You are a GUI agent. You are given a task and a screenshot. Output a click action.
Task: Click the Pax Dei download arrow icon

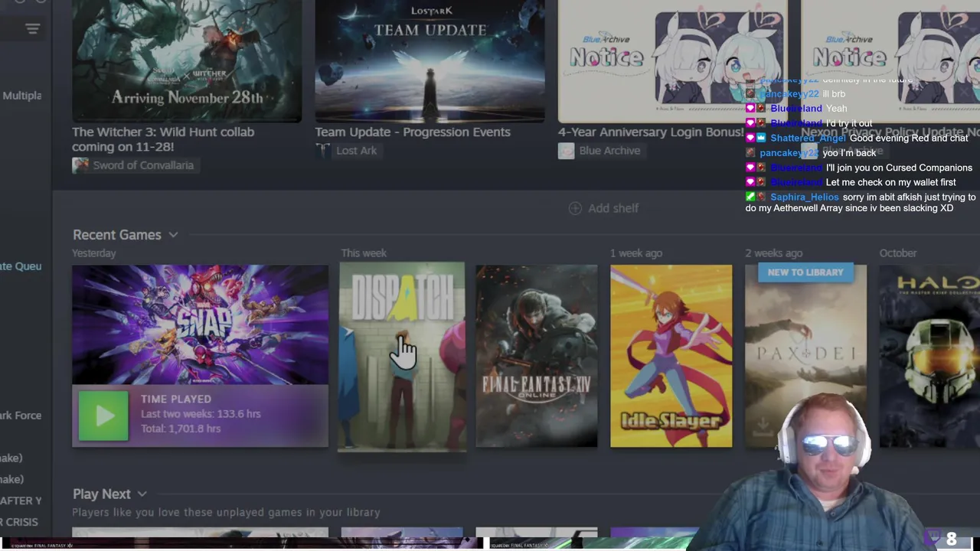point(762,425)
